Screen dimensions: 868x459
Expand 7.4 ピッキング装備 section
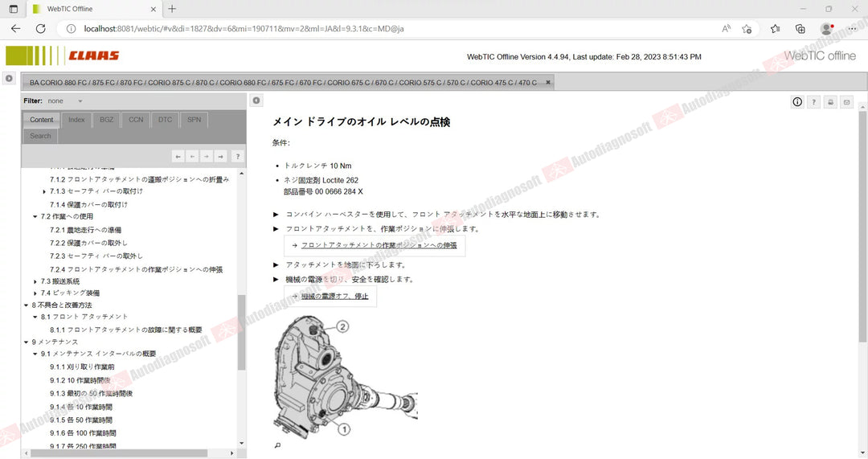click(35, 293)
